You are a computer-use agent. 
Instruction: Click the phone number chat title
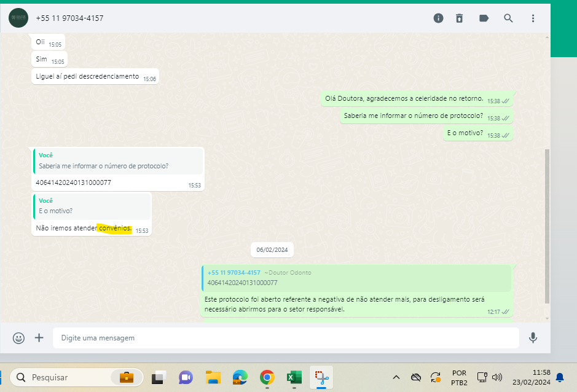pos(69,18)
